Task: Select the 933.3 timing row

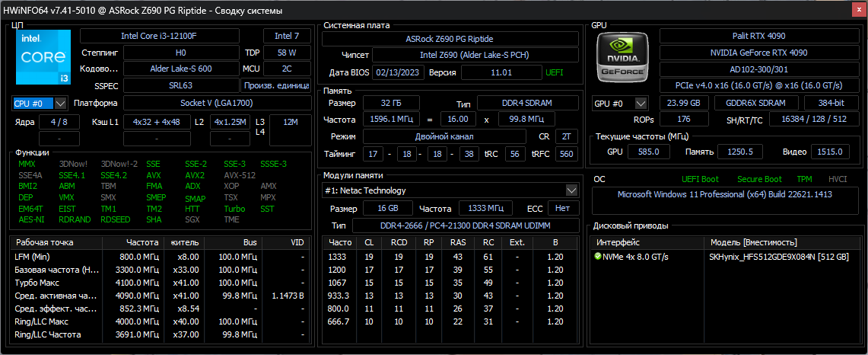Action: pyautogui.click(x=450, y=296)
